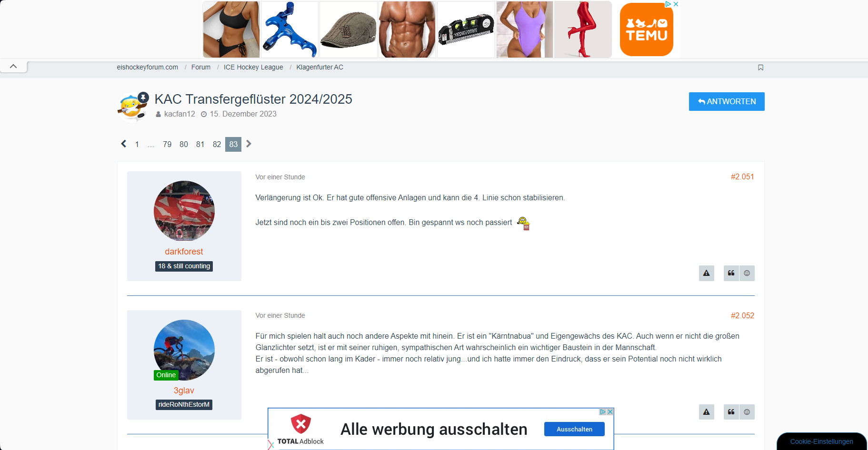Image resolution: width=868 pixels, height=450 pixels.
Task: Expand hidden page numbers via the ellipsis
Action: coord(151,145)
